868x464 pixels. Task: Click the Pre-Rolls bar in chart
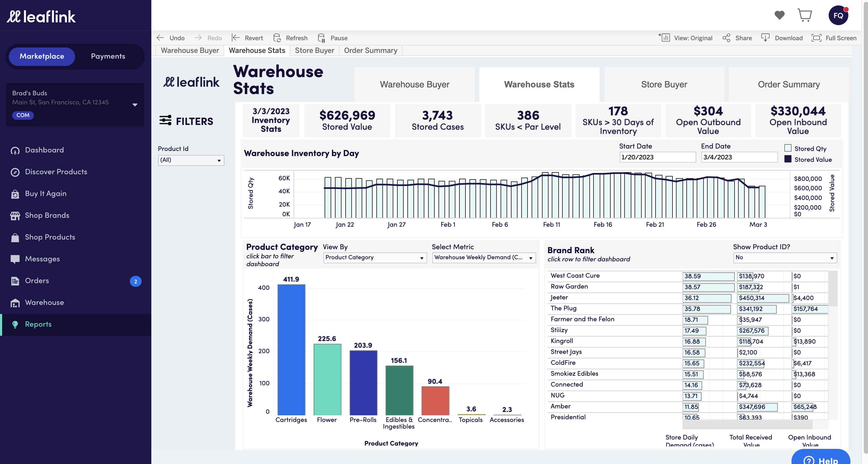[363, 383]
